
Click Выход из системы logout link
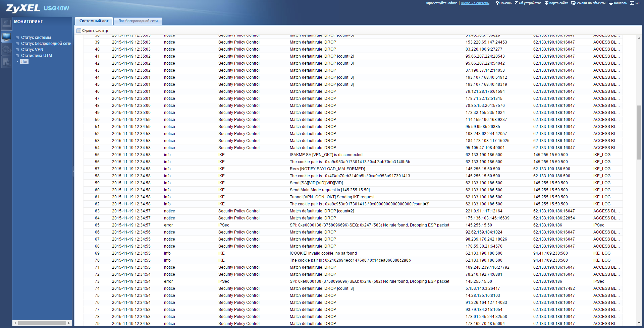[x=475, y=3]
